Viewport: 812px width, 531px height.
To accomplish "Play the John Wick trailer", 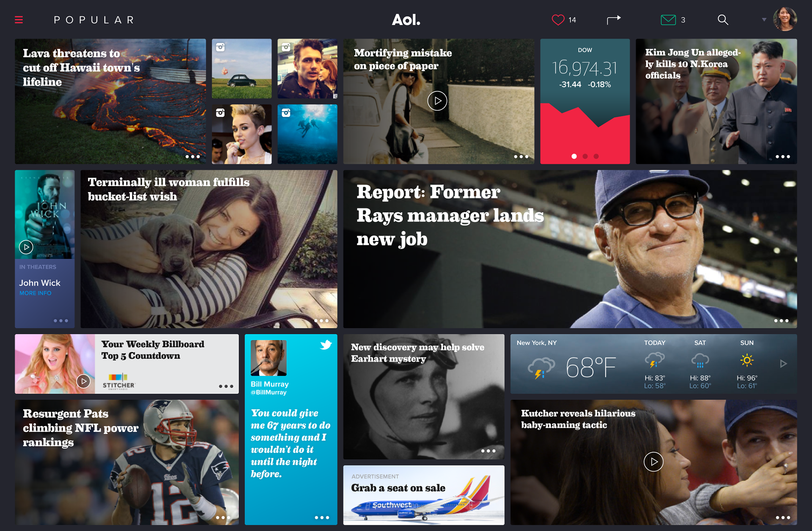I will point(26,247).
